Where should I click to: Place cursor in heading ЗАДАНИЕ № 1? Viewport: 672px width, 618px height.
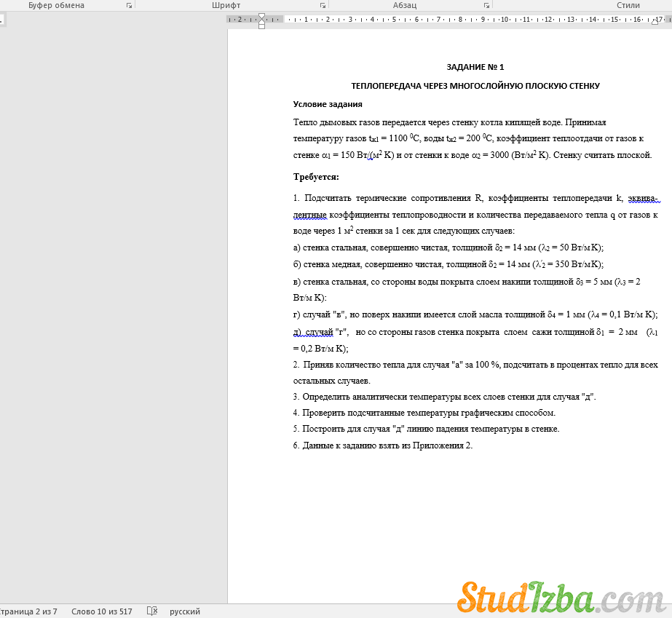click(x=475, y=67)
